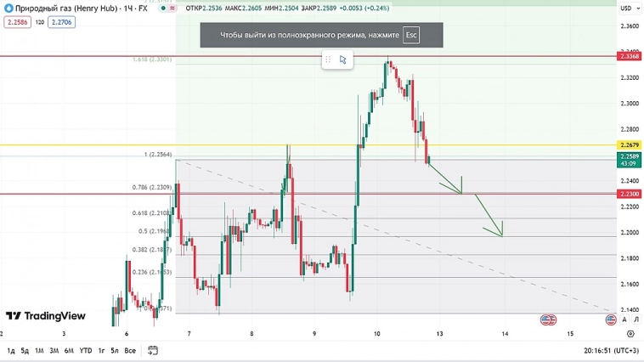Click the МИН 2.2504 low value
This screenshot has width=644, height=362.
coord(282,8)
